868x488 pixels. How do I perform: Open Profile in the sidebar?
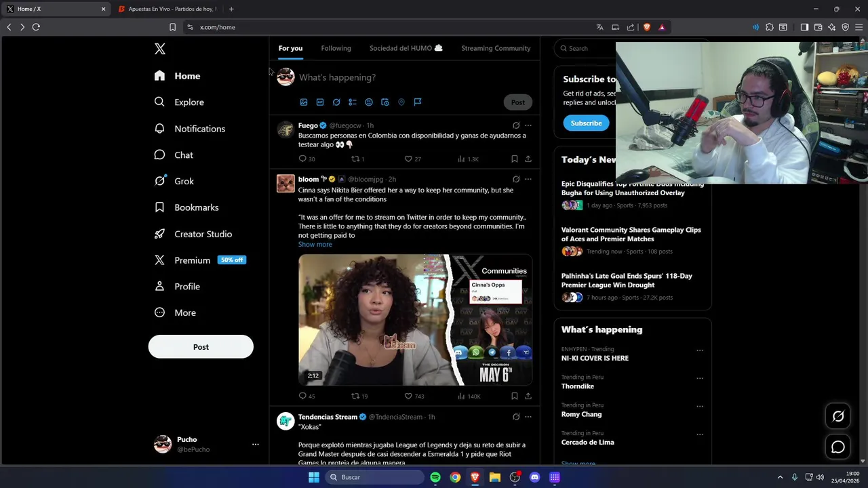click(176, 287)
